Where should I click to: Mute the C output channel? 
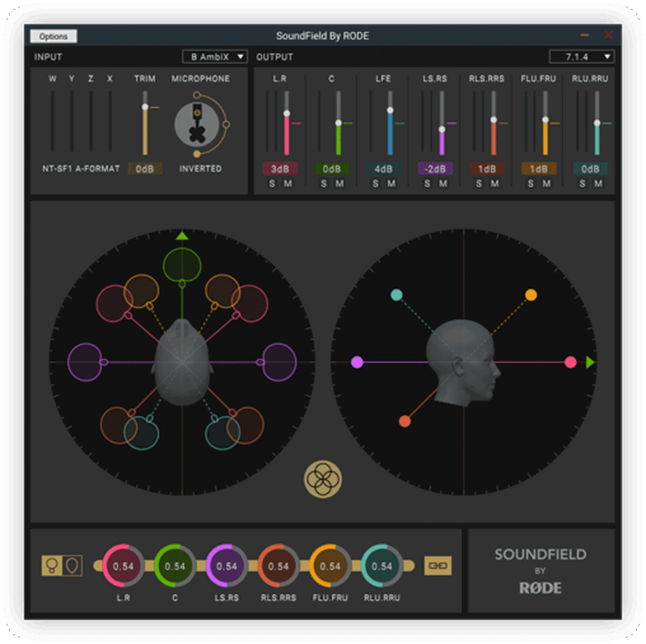[339, 183]
